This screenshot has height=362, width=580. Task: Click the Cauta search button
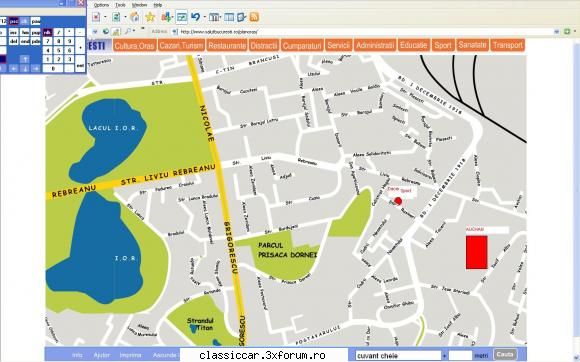505,355
